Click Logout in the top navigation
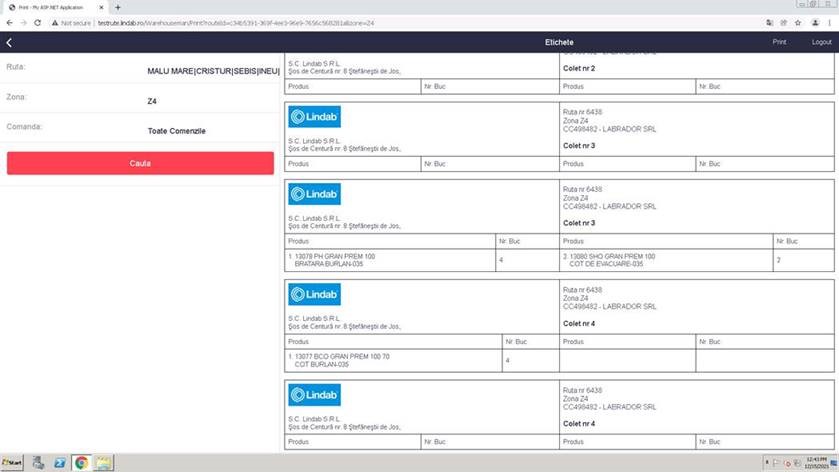The image size is (839, 472). [821, 42]
